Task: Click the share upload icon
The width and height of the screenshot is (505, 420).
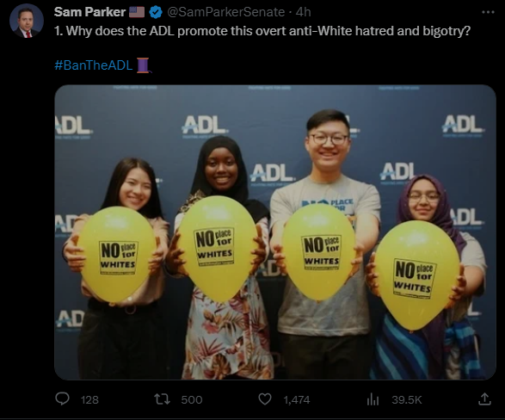Action: 484,399
